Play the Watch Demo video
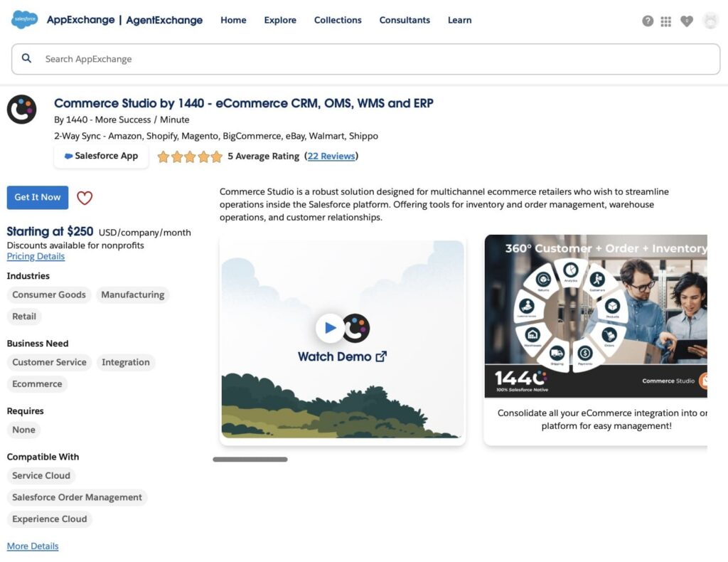The width and height of the screenshot is (728, 562). [x=330, y=328]
